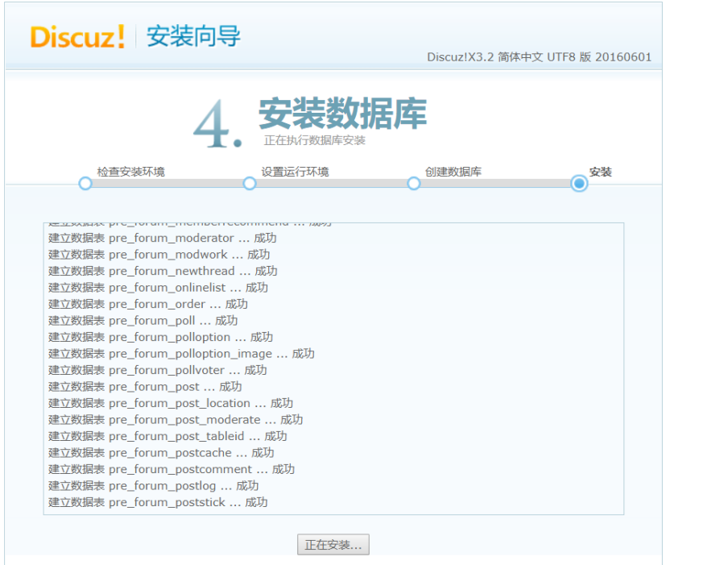Viewport: 728px width, 565px height.
Task: Click log line pre_forum_postcomment
Action: [x=172, y=469]
